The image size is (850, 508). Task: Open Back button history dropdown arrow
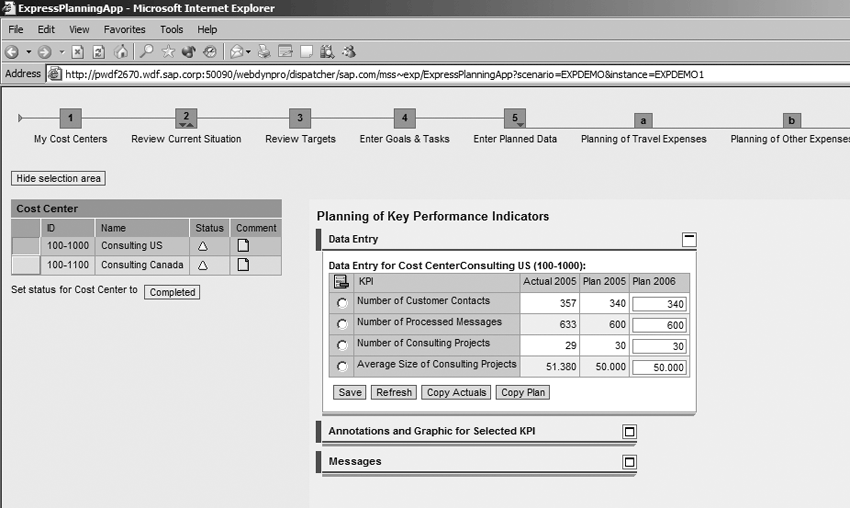point(29,52)
